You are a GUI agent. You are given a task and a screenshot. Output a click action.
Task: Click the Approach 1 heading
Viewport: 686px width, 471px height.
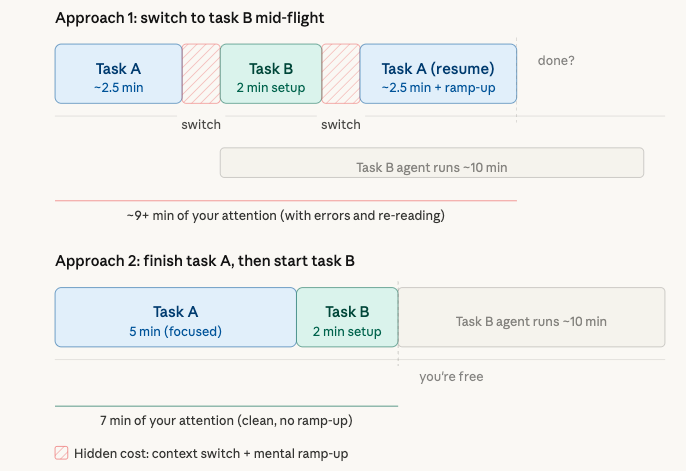tap(189, 18)
